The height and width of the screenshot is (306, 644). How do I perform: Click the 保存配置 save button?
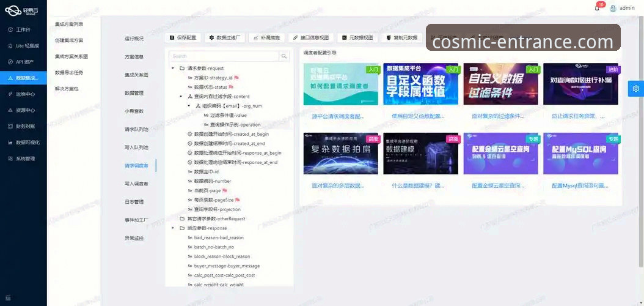(183, 37)
